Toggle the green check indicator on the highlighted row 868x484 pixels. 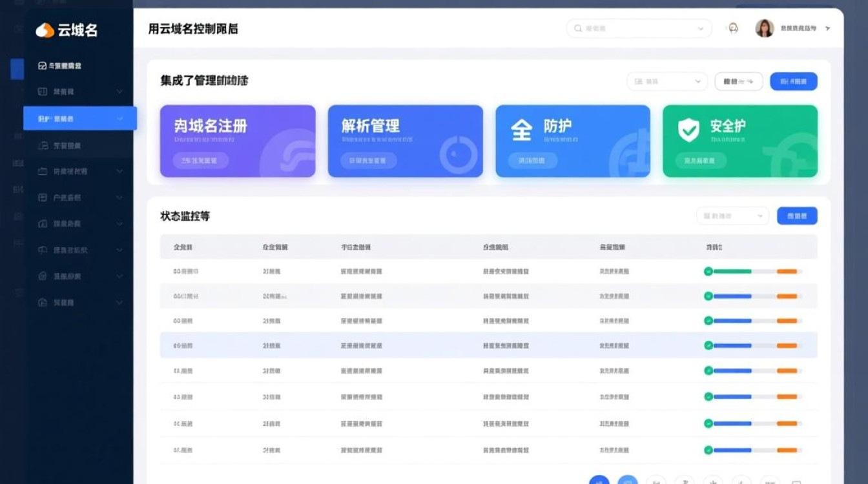[708, 345]
